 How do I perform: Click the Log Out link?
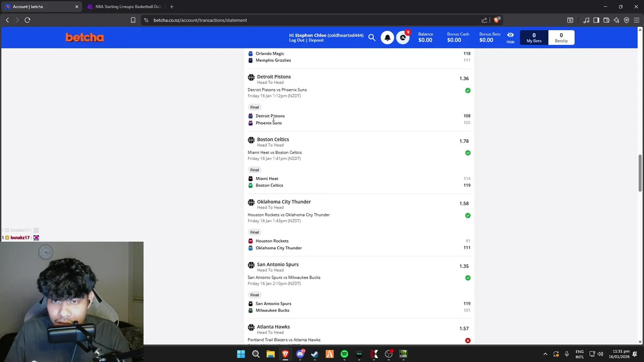pyautogui.click(x=297, y=40)
